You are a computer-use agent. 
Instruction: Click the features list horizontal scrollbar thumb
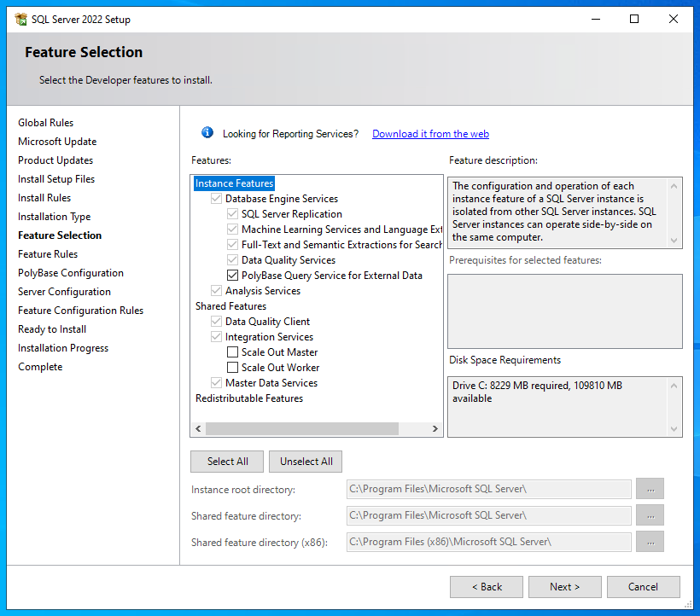(x=302, y=428)
